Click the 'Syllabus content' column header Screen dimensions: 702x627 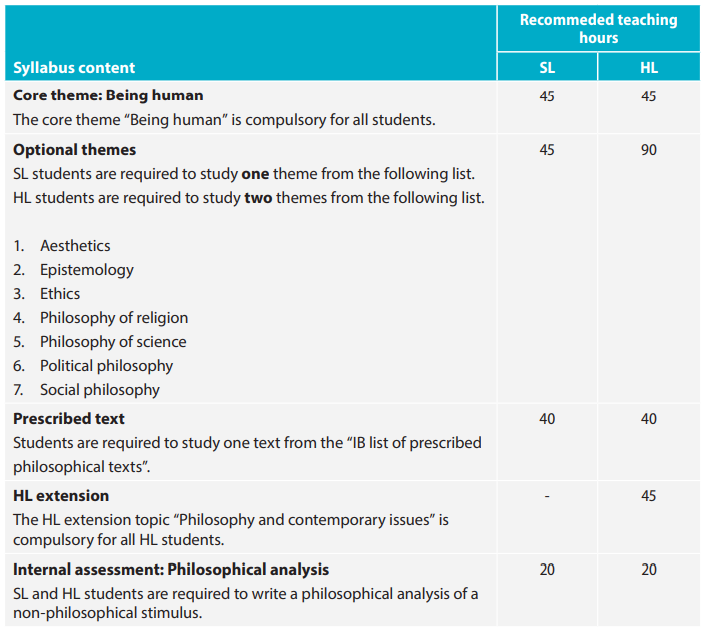tap(74, 68)
